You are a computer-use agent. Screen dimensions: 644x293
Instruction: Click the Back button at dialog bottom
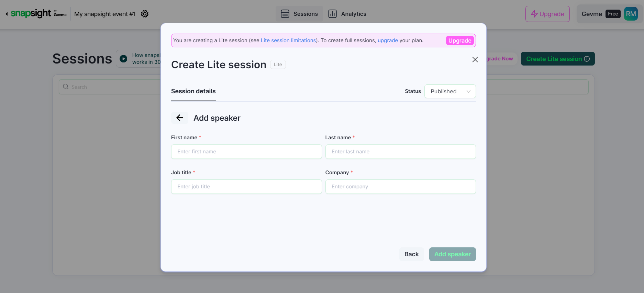pyautogui.click(x=411, y=254)
